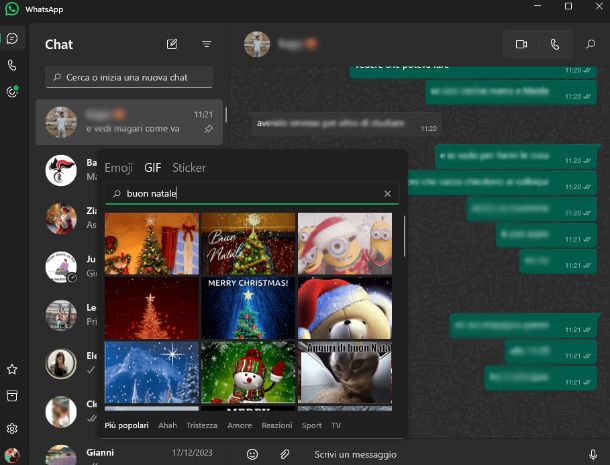Open the chat starting with 'Ele'

[67, 363]
